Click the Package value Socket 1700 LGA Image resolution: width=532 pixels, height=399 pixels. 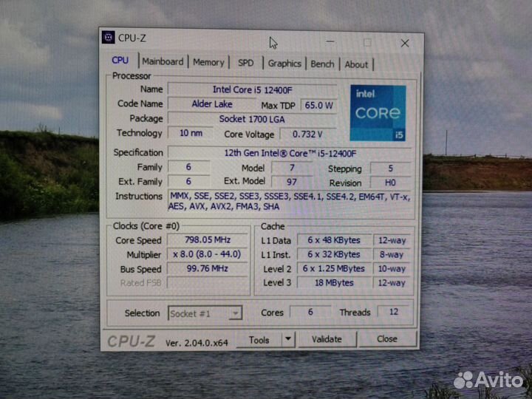(x=252, y=119)
